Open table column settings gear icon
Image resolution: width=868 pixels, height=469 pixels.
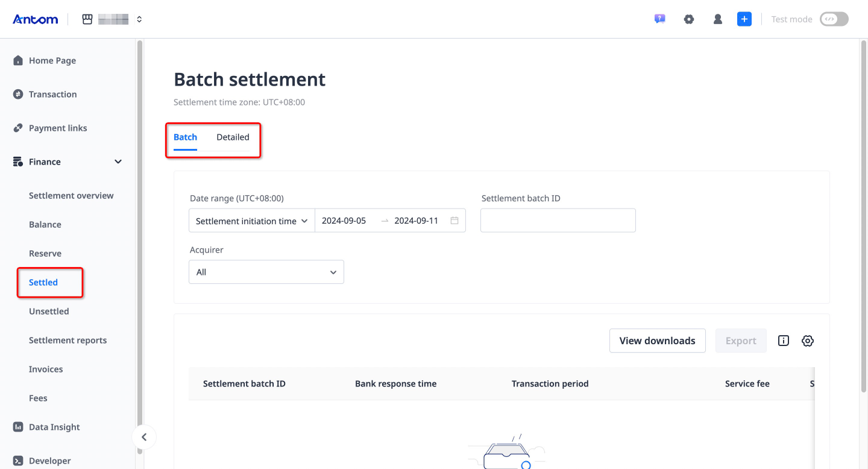808,341
